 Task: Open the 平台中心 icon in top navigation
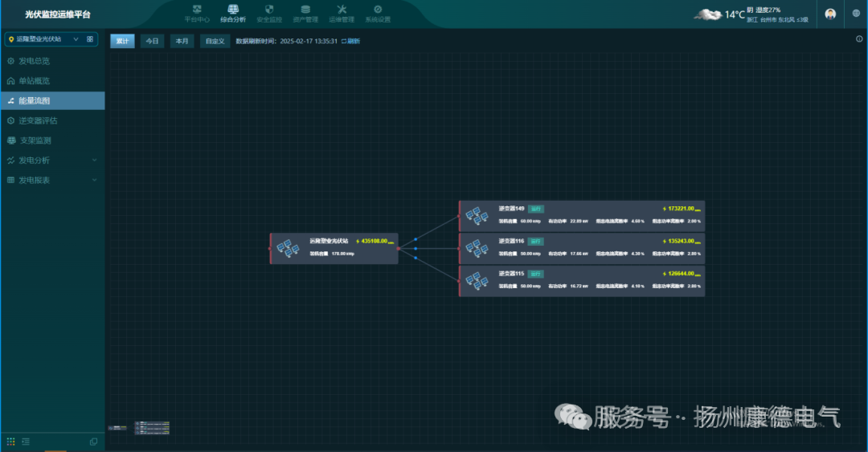coord(197,13)
